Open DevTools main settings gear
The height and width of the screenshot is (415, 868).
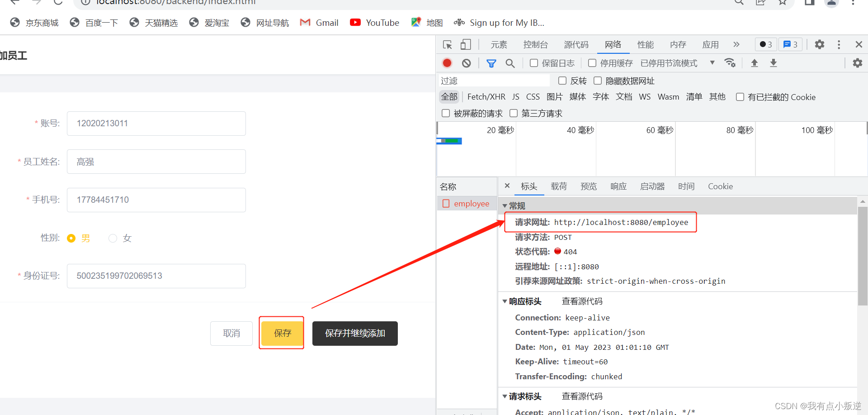(x=819, y=44)
